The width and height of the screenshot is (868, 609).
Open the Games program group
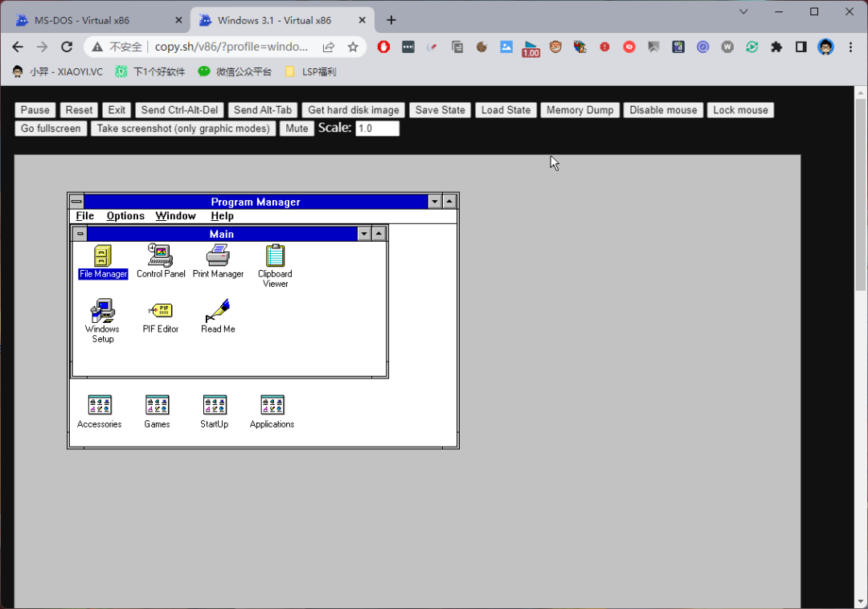pos(157,405)
